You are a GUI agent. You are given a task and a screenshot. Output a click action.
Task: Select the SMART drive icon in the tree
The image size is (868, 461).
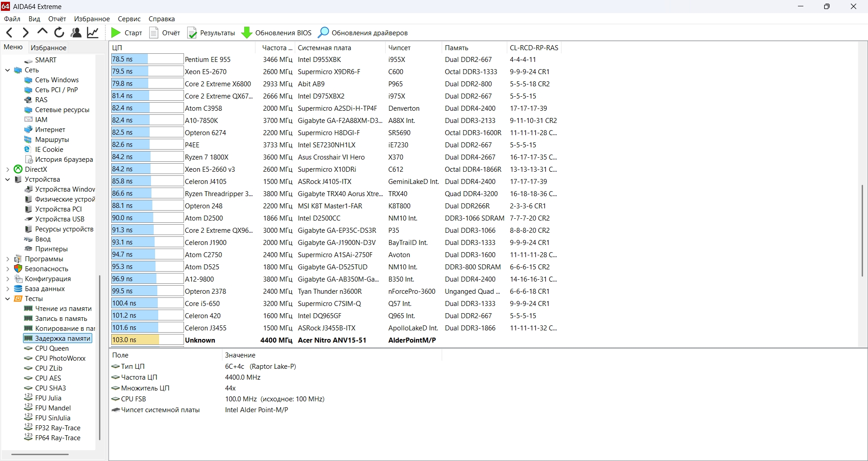point(28,60)
